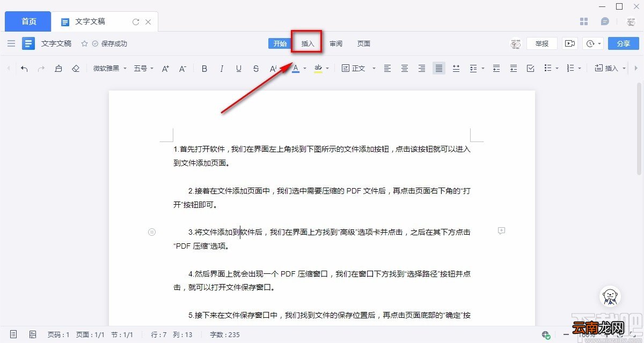This screenshot has height=343, width=644.
Task: Click the numbered list icon
Action: point(570,68)
